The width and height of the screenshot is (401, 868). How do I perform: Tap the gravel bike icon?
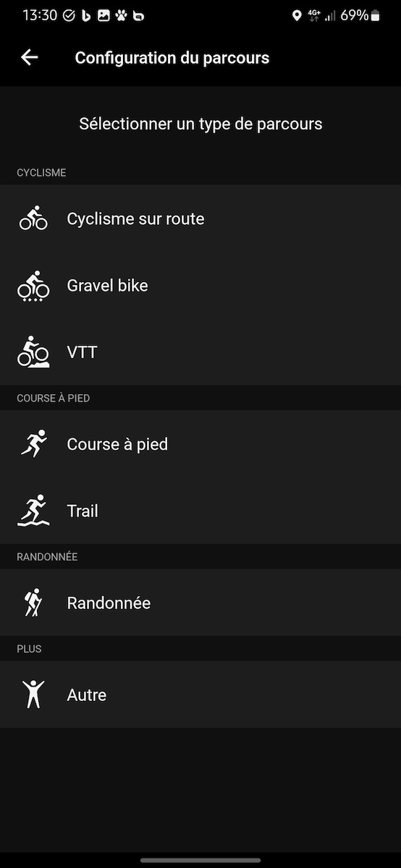33,286
